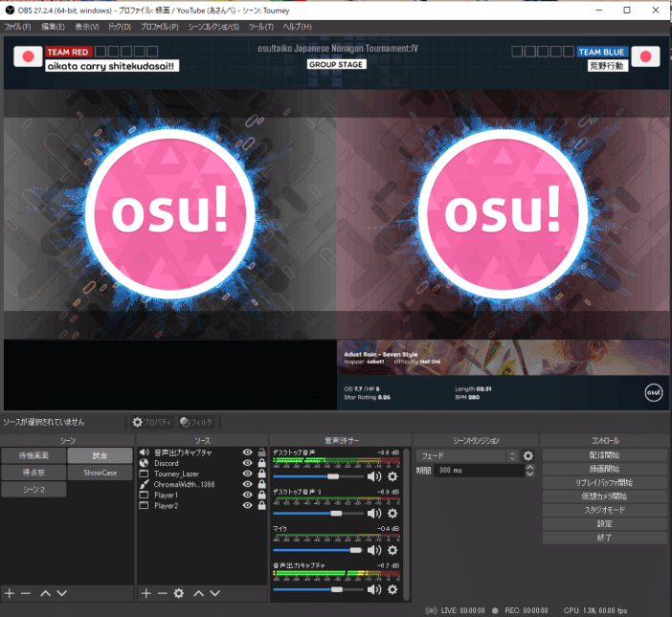This screenshot has width=672, height=617.
Task: Move source up with arrow icon
Action: (x=198, y=593)
